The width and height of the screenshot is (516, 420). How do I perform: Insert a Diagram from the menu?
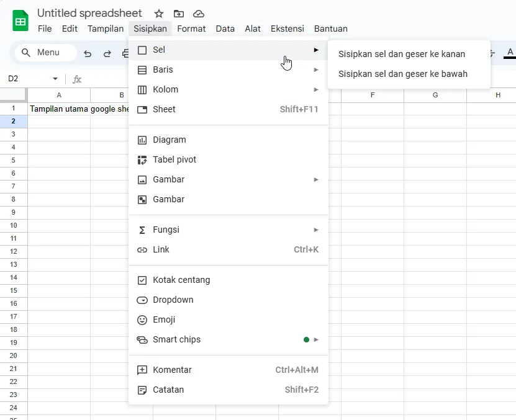(169, 140)
